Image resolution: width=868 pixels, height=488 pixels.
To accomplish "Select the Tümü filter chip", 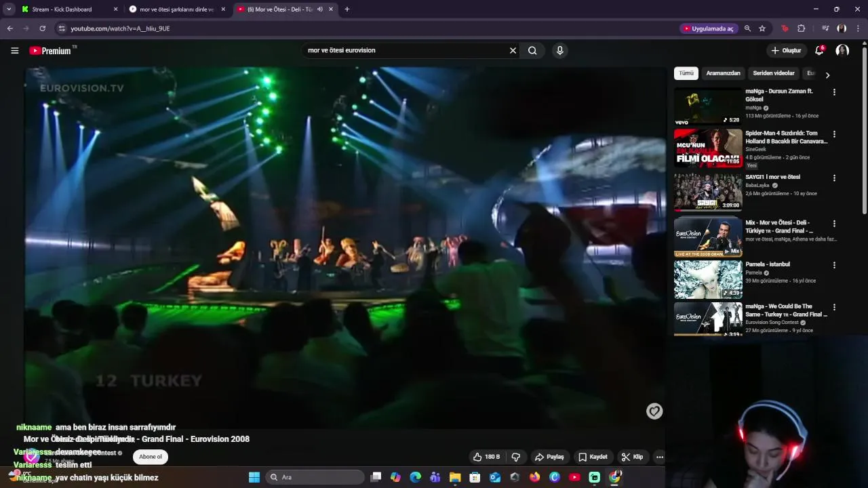I will click(x=686, y=73).
